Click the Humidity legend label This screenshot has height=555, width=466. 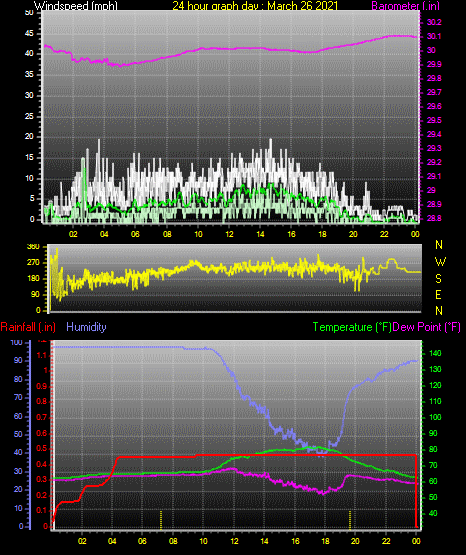(86, 327)
